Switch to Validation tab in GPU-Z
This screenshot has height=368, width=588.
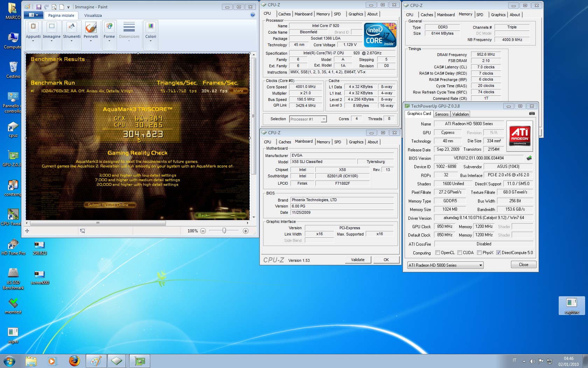pos(460,114)
